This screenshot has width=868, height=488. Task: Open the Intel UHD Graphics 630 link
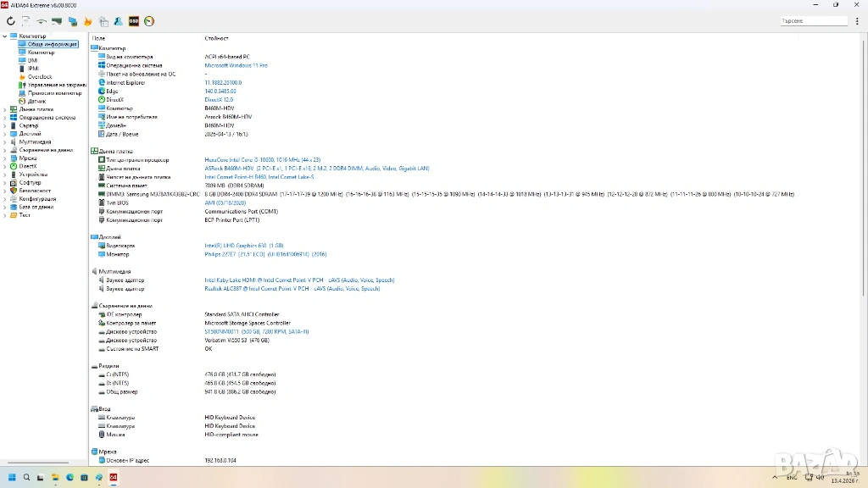[x=243, y=246]
